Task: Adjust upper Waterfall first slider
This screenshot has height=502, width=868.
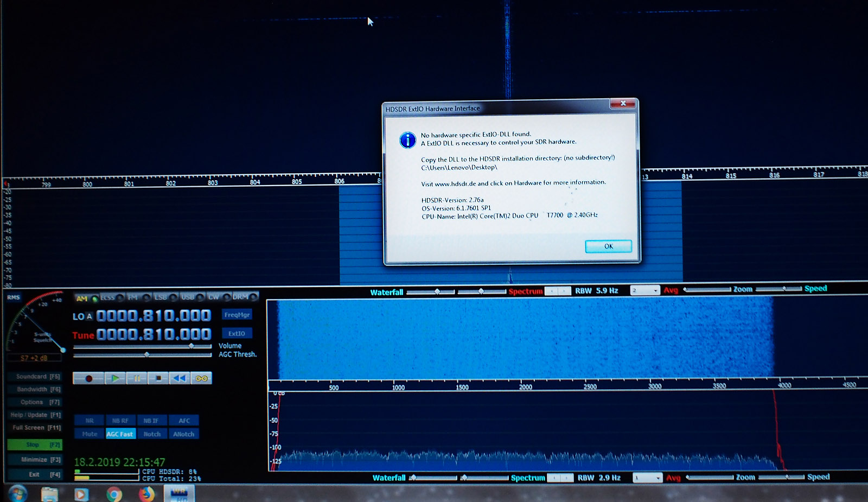Action: (431, 292)
